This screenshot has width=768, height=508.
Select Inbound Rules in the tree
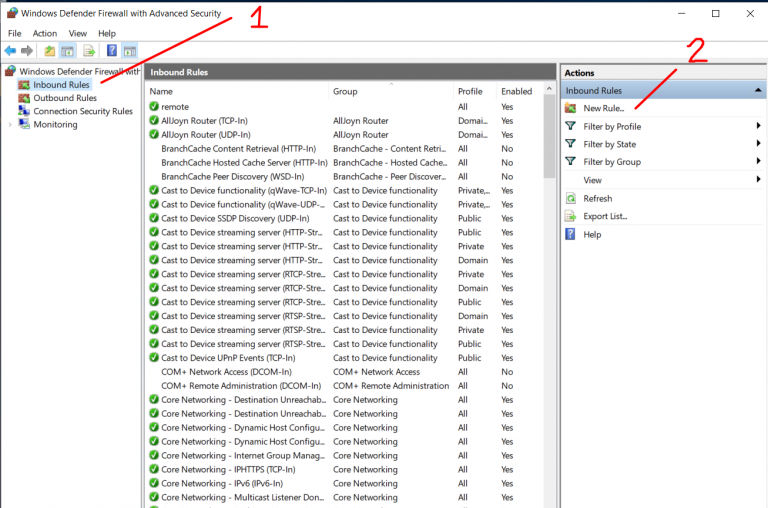(61, 85)
